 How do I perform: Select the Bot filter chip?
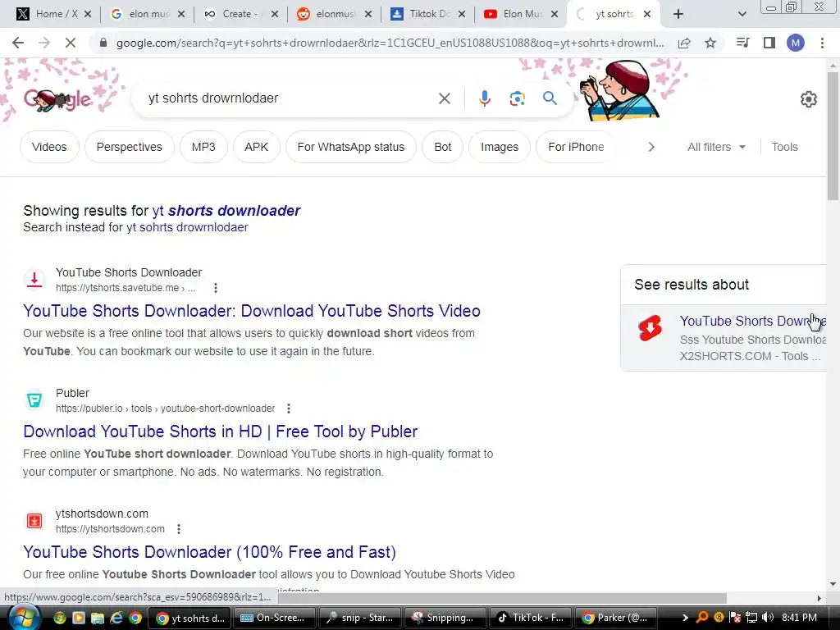(442, 147)
